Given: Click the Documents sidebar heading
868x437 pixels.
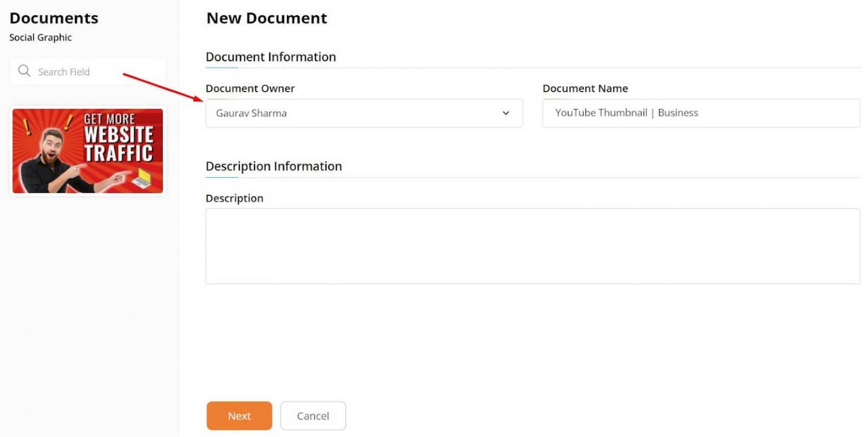Looking at the screenshot, I should coord(54,18).
